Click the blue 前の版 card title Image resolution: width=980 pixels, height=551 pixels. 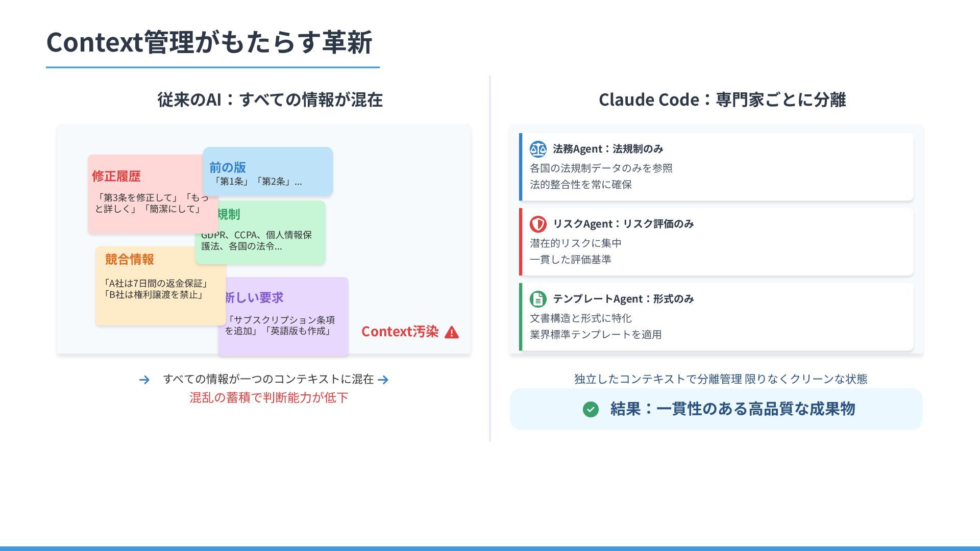(x=228, y=167)
